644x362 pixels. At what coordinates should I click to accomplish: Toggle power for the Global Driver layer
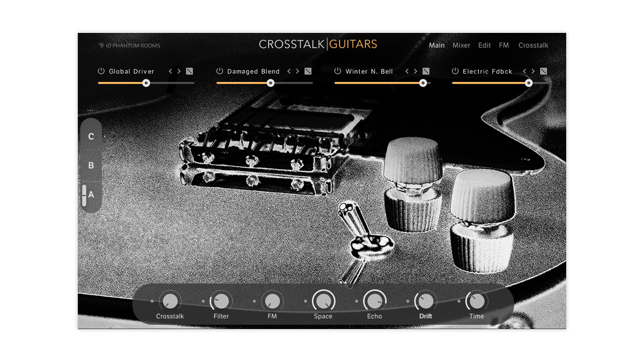click(x=101, y=71)
